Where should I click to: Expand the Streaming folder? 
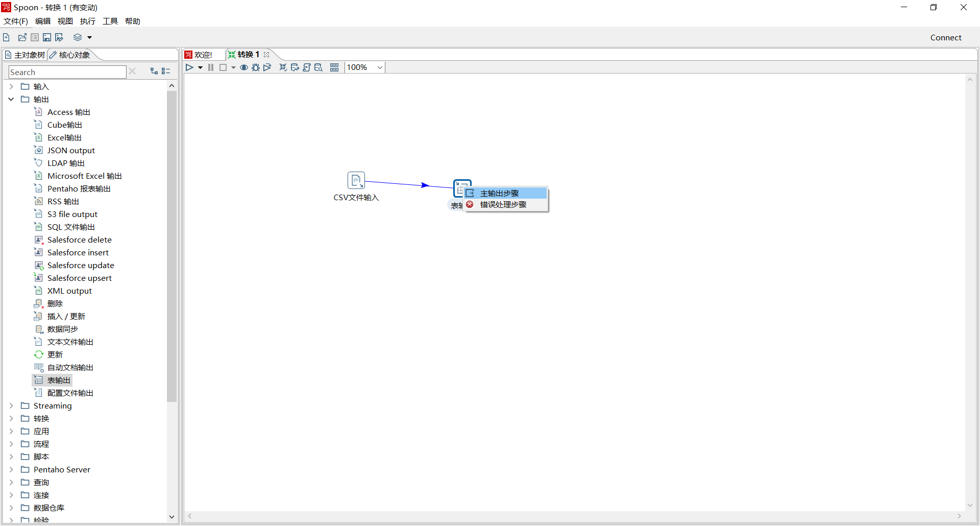pos(11,405)
